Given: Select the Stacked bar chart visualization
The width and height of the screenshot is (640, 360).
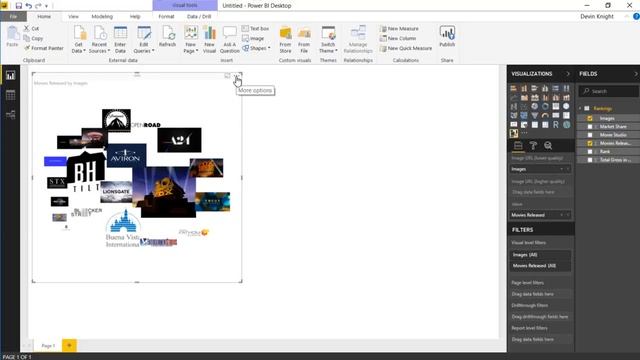Looking at the screenshot, I should click(514, 88).
